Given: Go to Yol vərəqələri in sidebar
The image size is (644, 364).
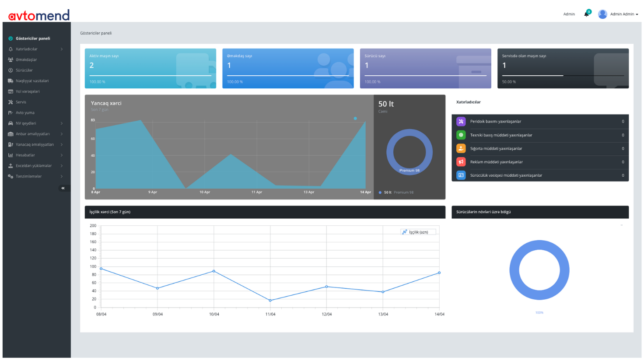Looking at the screenshot, I should [28, 91].
